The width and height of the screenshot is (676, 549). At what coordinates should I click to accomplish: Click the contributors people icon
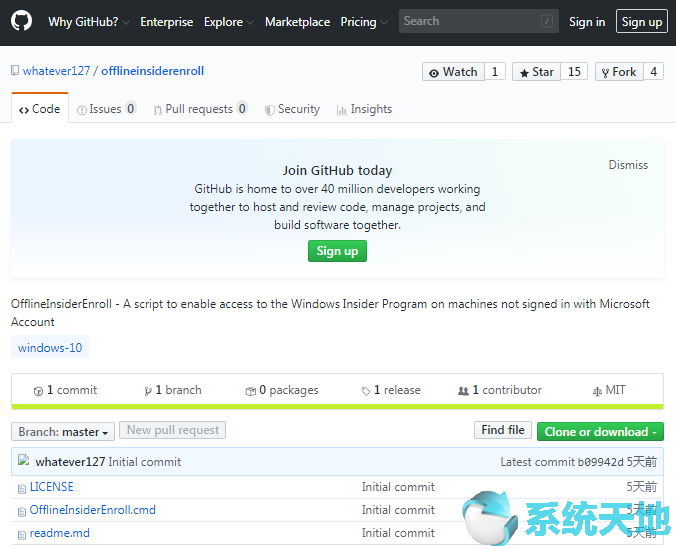tap(463, 391)
